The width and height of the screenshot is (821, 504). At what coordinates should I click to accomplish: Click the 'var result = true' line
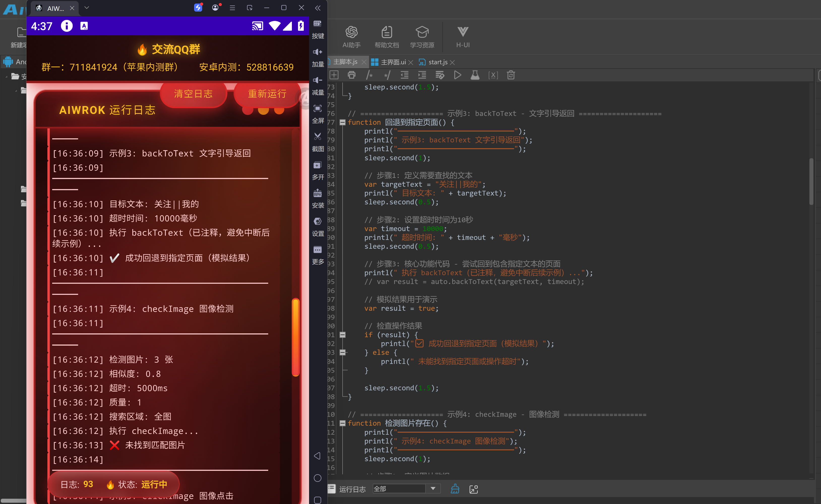pyautogui.click(x=401, y=308)
